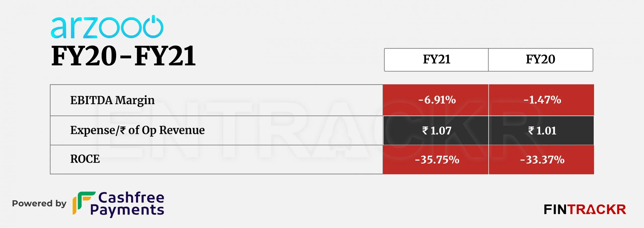Click the FY20-FY21 heading
This screenshot has width=644, height=228.
[x=124, y=56]
